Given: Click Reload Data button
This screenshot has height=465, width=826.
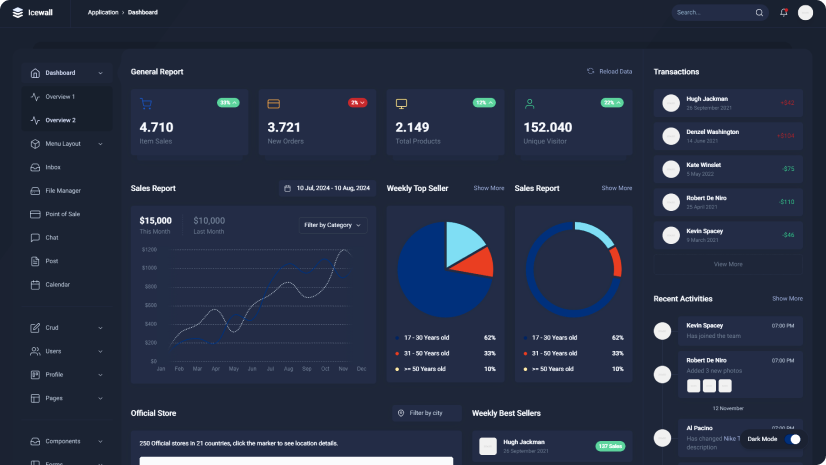Looking at the screenshot, I should (609, 72).
